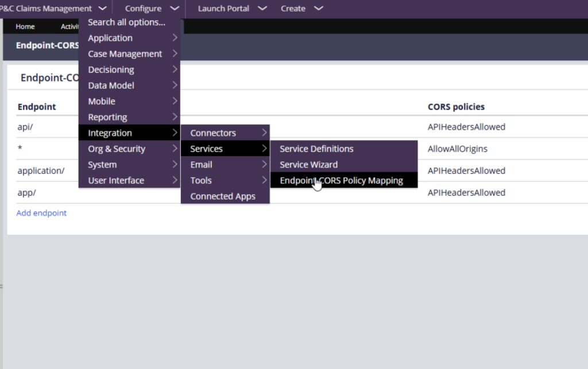Click the Add endpoint link

pyautogui.click(x=41, y=213)
